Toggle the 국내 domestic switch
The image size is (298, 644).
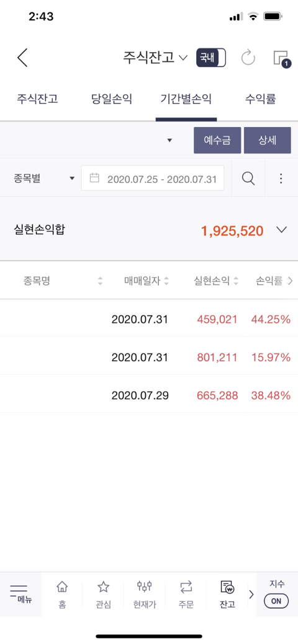click(x=211, y=58)
